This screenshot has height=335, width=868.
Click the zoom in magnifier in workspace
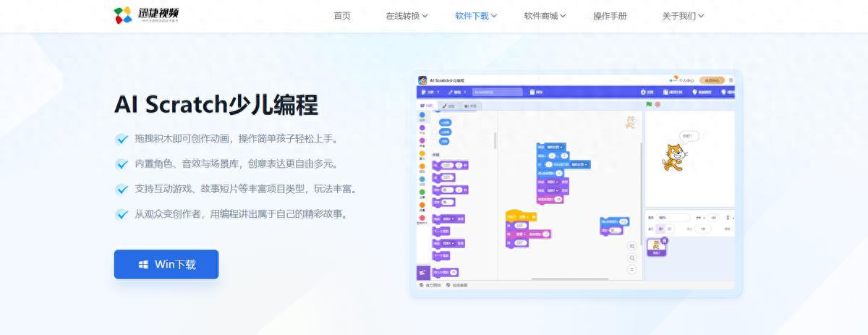tap(631, 246)
